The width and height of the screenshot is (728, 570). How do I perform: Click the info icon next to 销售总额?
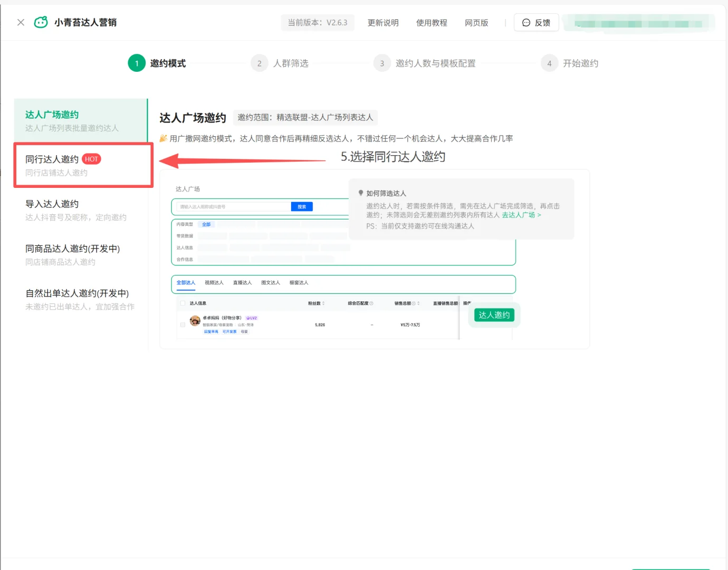pyautogui.click(x=415, y=303)
